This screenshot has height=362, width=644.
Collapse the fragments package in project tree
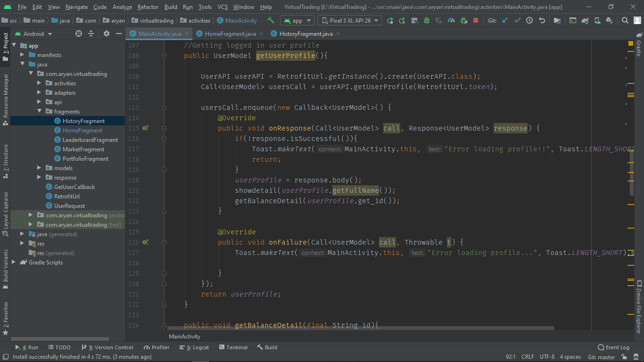click(x=40, y=111)
